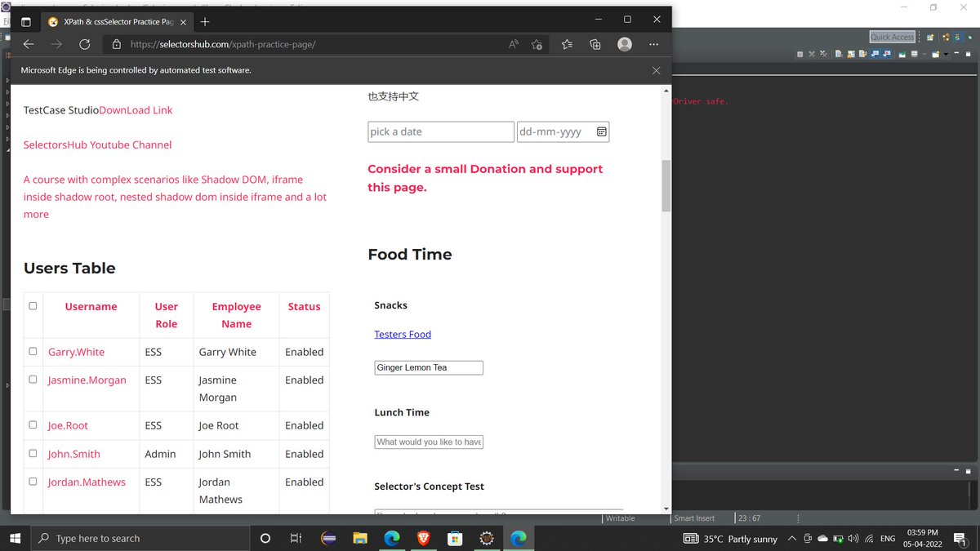Screen dimensions: 980x551
Task: Click page vertical scrollbar thumb
Action: coord(666,186)
